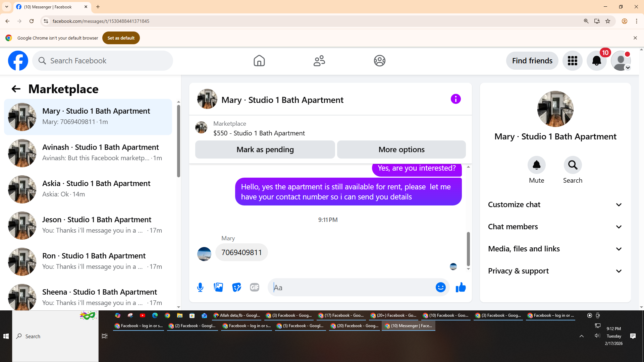Attach a photo with the image icon
This screenshot has width=644, height=362.
click(218, 287)
